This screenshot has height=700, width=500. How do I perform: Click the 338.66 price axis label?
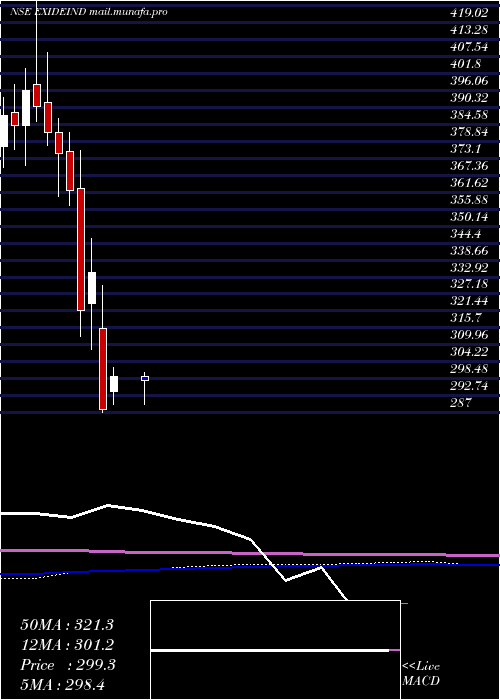click(x=469, y=250)
